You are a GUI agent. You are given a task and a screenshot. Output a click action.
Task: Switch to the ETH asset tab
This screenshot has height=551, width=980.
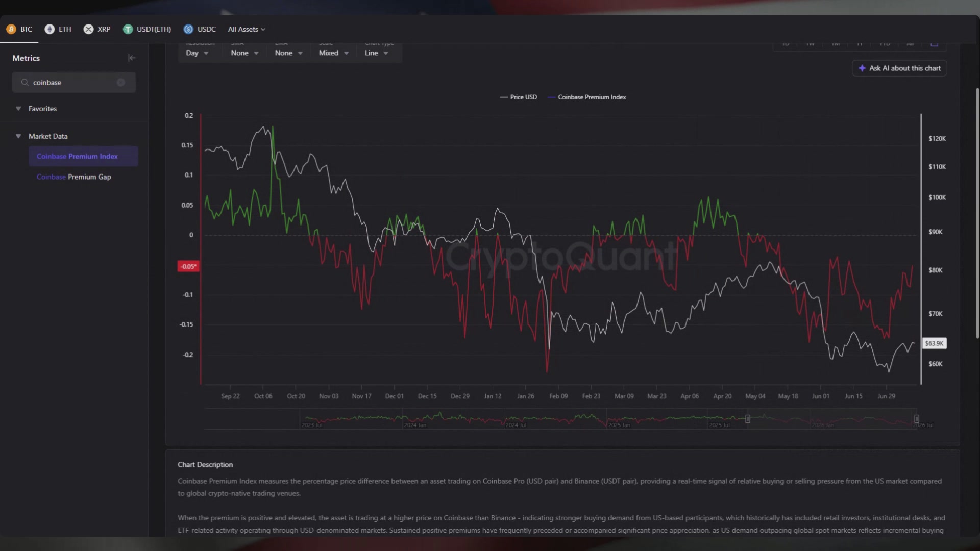click(58, 29)
